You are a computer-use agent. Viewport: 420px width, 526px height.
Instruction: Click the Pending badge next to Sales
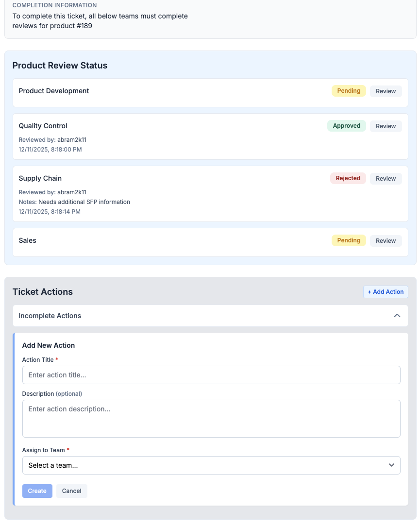pos(349,240)
